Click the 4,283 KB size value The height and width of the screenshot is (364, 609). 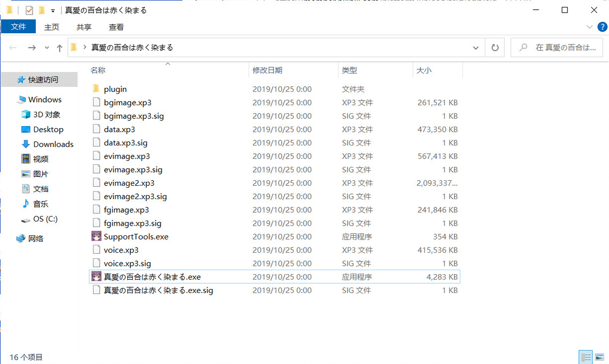point(441,277)
